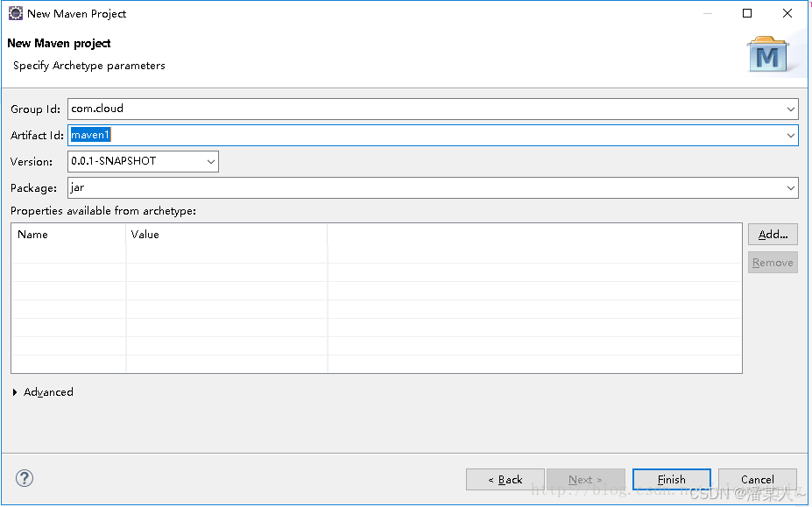
Task: Click Add... to add a property
Action: coord(773,235)
